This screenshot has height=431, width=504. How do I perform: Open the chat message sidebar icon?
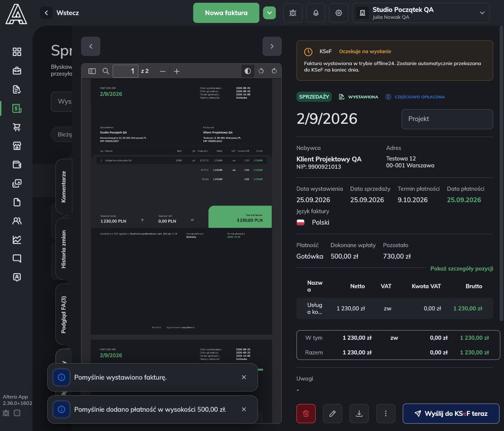click(16, 258)
